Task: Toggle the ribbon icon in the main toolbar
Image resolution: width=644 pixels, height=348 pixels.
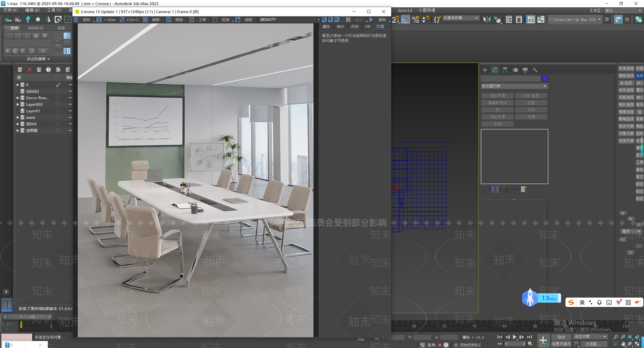Action: point(531,19)
